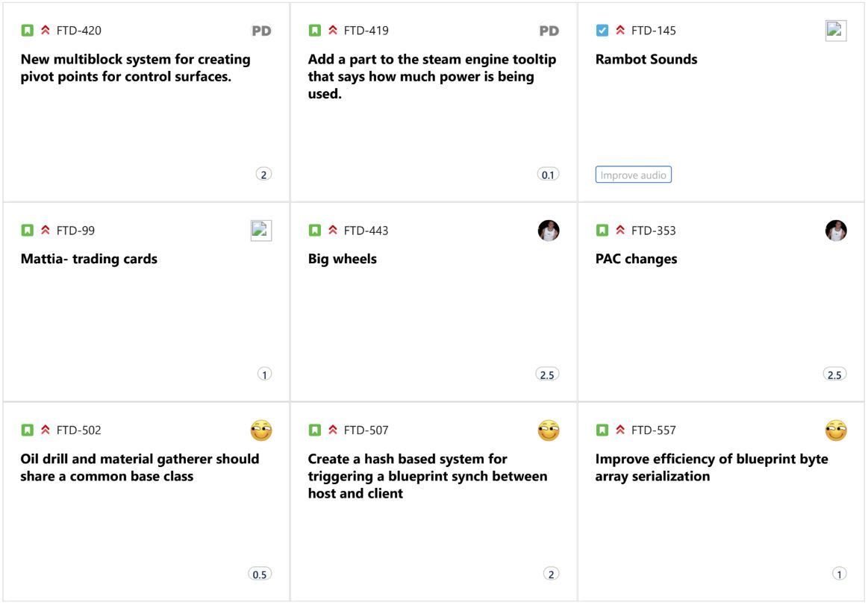Select the Rambot Sounds card title
The width and height of the screenshot is (868, 605).
coord(646,59)
